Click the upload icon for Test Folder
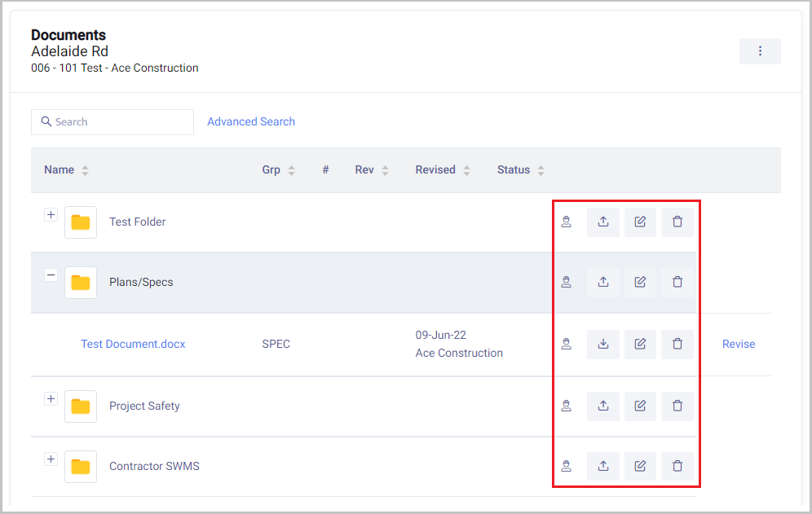This screenshot has width=812, height=514. pyautogui.click(x=603, y=222)
